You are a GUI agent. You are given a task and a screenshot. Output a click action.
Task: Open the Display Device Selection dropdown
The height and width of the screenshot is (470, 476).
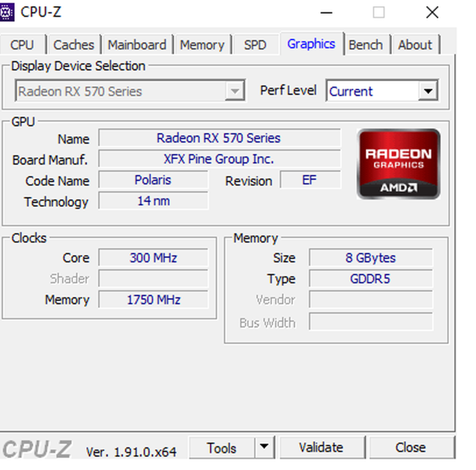[x=130, y=91]
